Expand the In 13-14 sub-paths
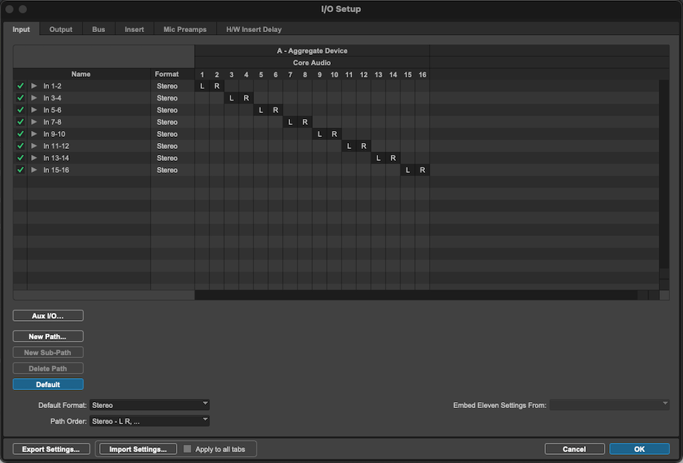Image resolution: width=683 pixels, height=463 pixels. [34, 158]
